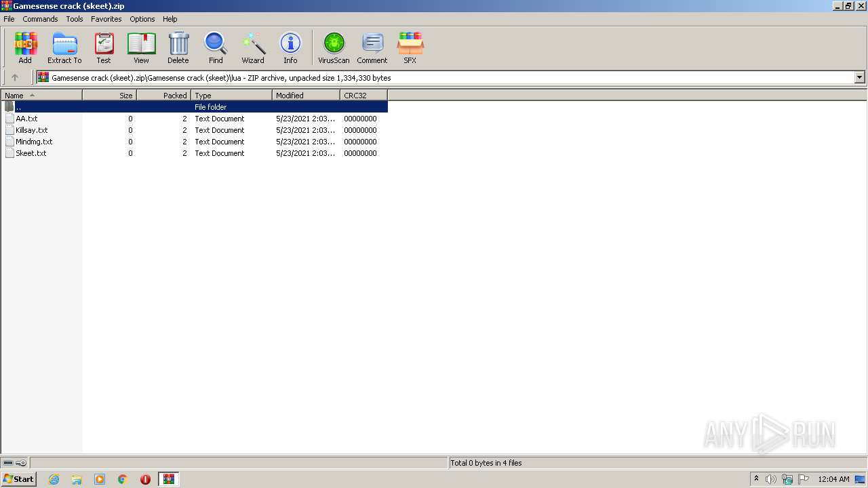The width and height of the screenshot is (868, 488).
Task: Start VirusScan on the archive
Action: point(334,47)
